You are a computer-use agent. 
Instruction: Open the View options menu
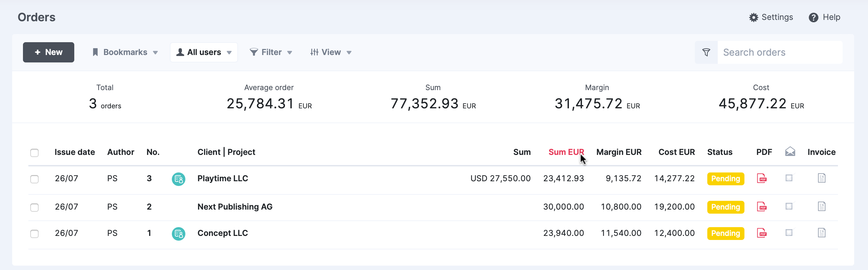click(331, 52)
